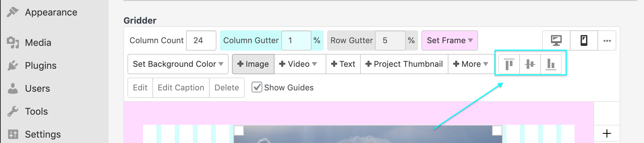Add a Project Thumbnail

[x=404, y=64]
